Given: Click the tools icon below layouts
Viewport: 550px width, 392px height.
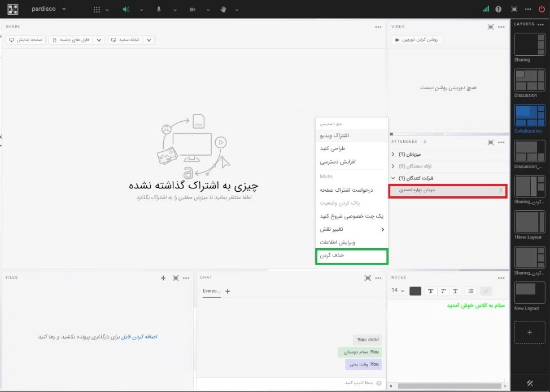Looking at the screenshot, I should (x=530, y=383).
